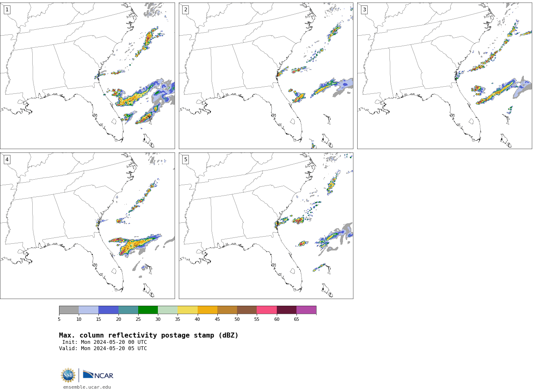Click the number 4 panel label

click(x=7, y=160)
